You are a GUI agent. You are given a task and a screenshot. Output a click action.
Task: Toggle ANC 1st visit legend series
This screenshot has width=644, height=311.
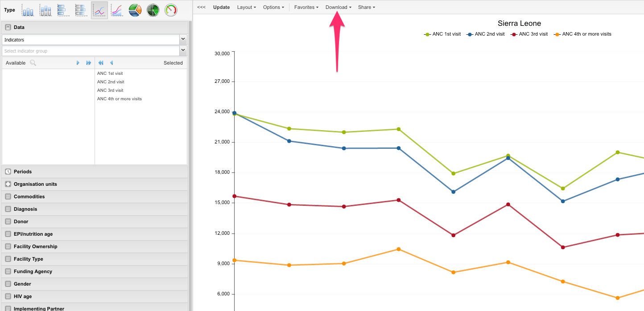click(x=442, y=34)
